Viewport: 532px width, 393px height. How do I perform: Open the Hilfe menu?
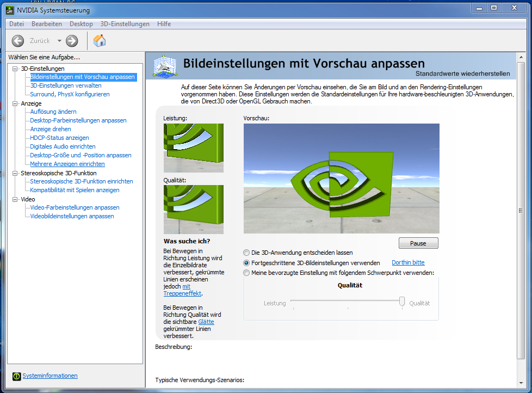click(164, 24)
